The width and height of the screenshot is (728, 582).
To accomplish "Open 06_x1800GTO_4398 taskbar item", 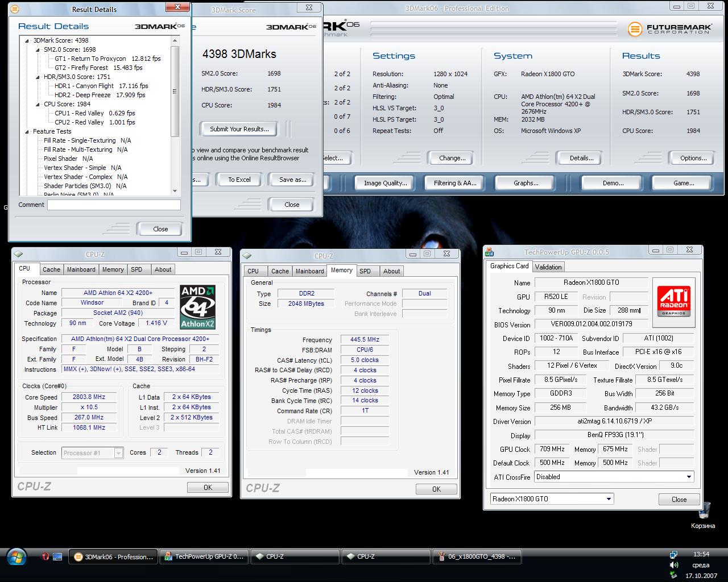I will [x=477, y=556].
